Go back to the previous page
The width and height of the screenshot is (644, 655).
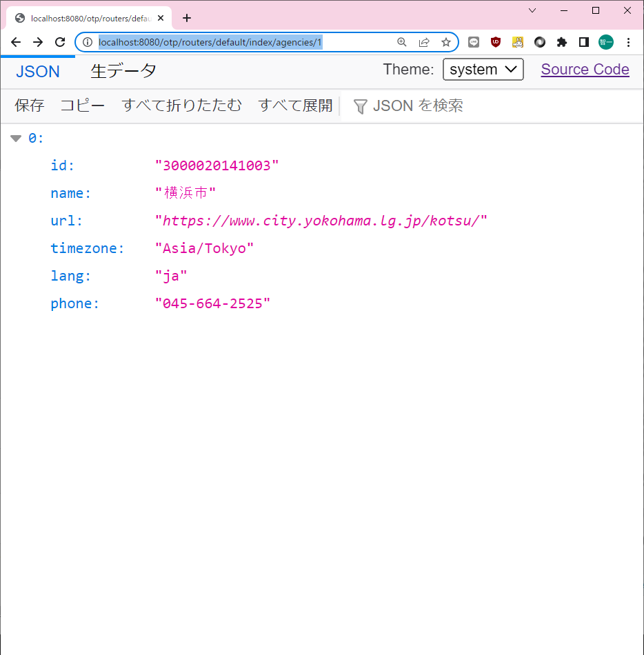click(x=16, y=42)
